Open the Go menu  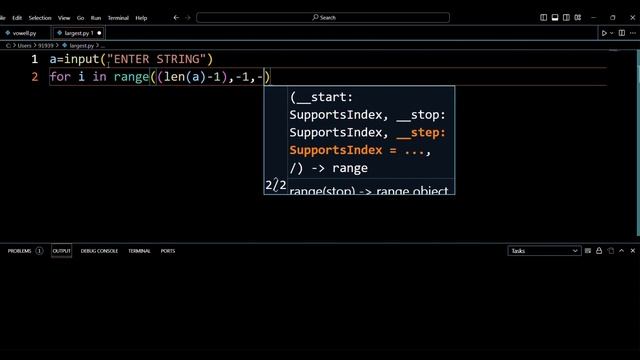point(80,18)
